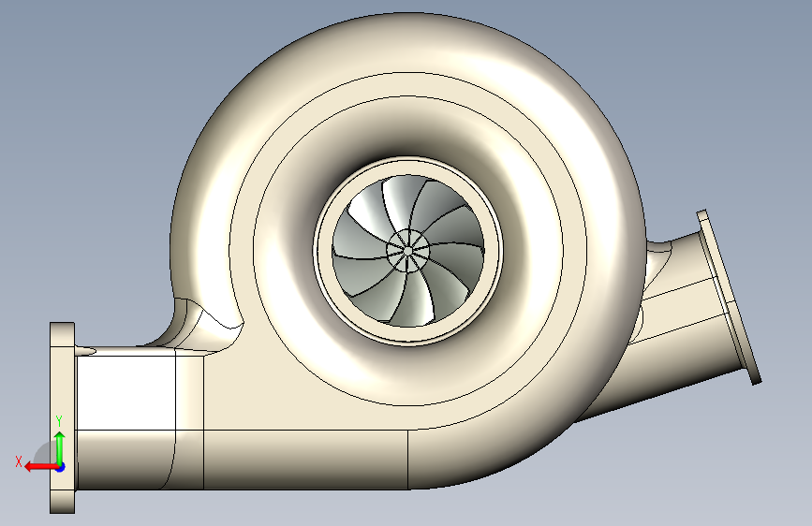
Task: Click the blue Z axis dot of triad
Action: 61,467
